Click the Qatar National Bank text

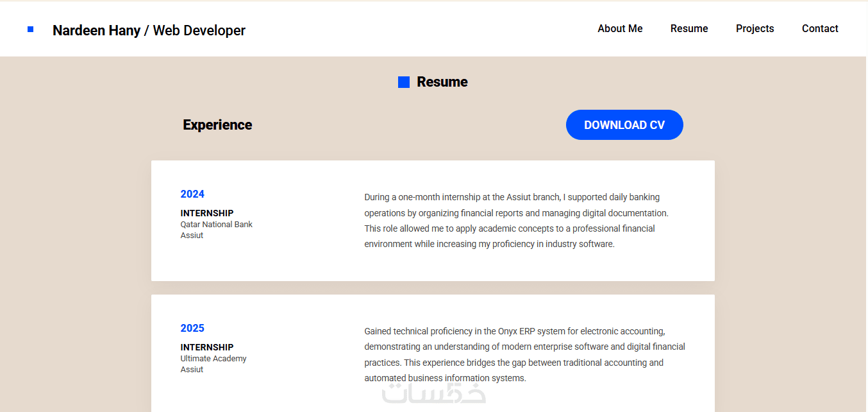coord(217,225)
